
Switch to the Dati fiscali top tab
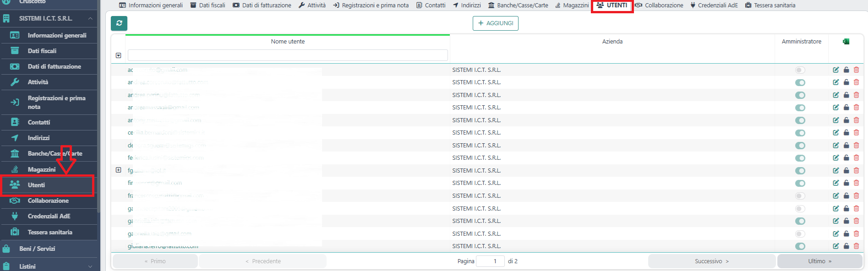coord(207,5)
